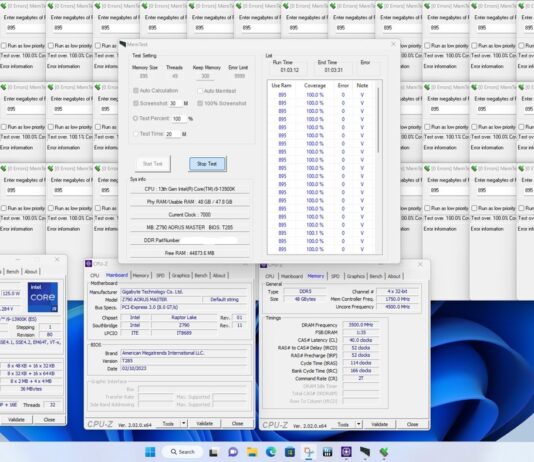The image size is (534, 462).
Task: Click the End Time value 01:03:31
Action: 333,70
